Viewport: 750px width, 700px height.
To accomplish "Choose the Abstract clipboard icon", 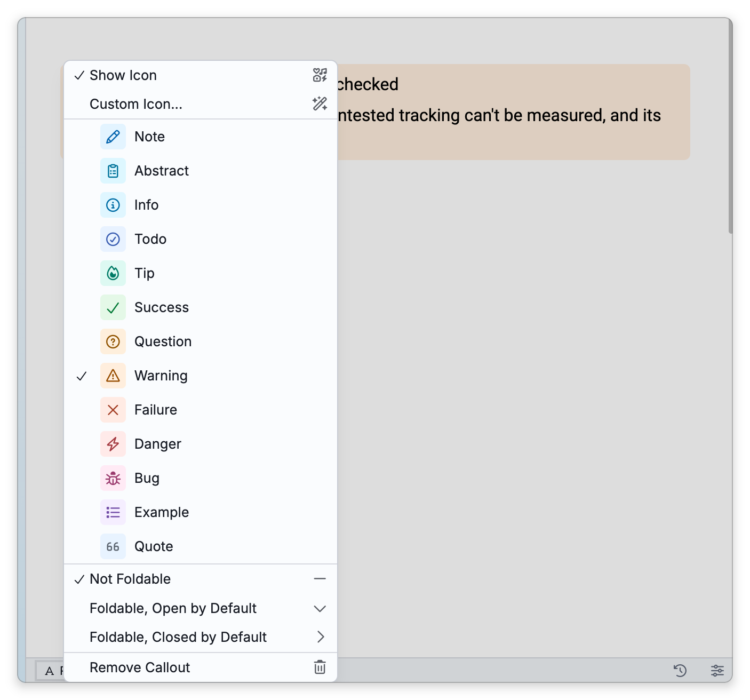I will 113,171.
